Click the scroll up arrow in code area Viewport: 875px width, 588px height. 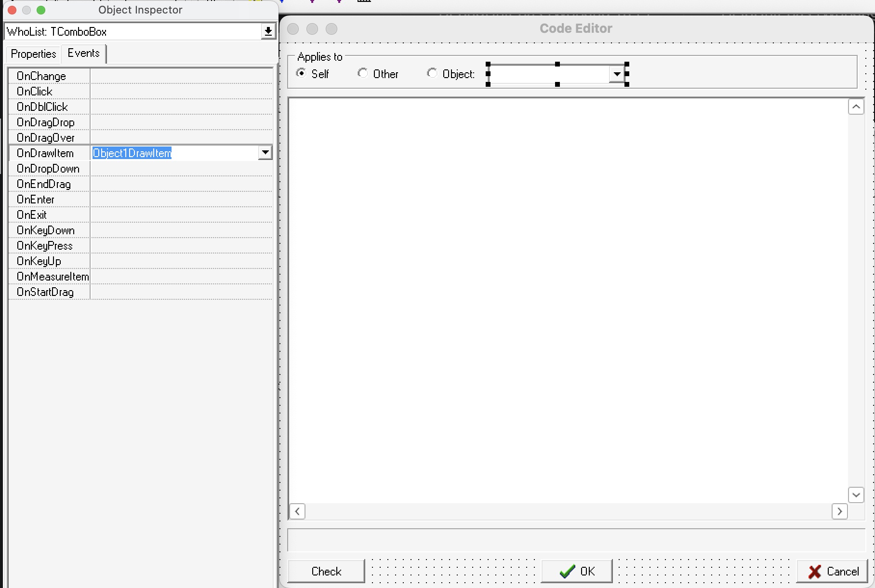coord(856,107)
